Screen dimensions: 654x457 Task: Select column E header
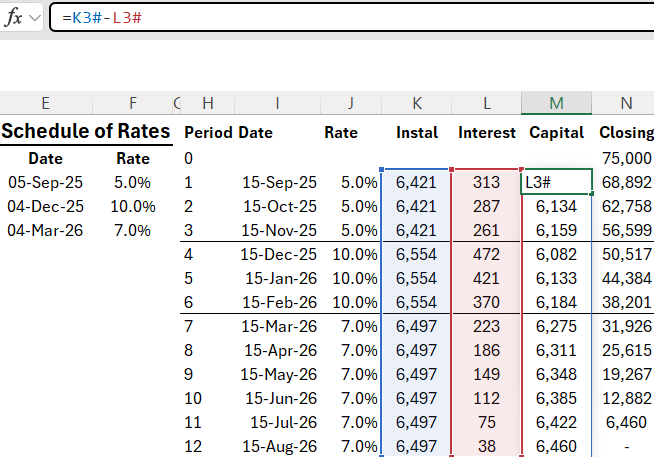(46, 103)
